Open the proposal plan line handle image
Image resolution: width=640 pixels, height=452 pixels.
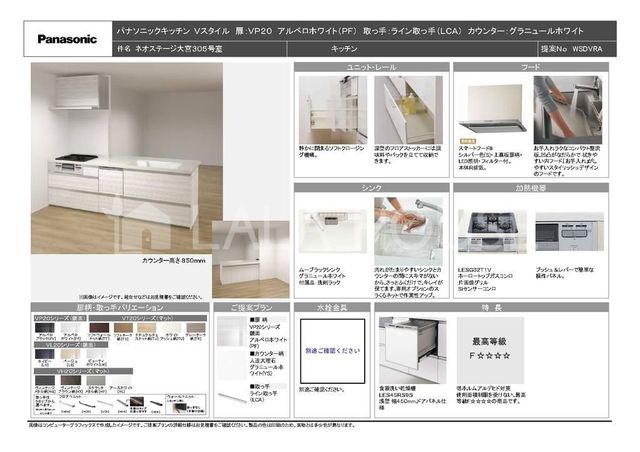point(231,397)
